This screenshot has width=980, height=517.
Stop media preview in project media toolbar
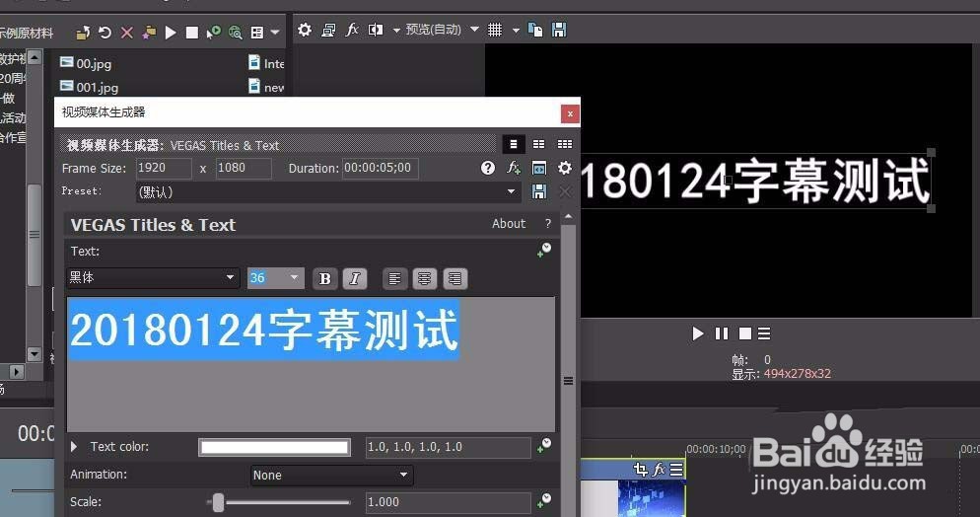pyautogui.click(x=192, y=33)
